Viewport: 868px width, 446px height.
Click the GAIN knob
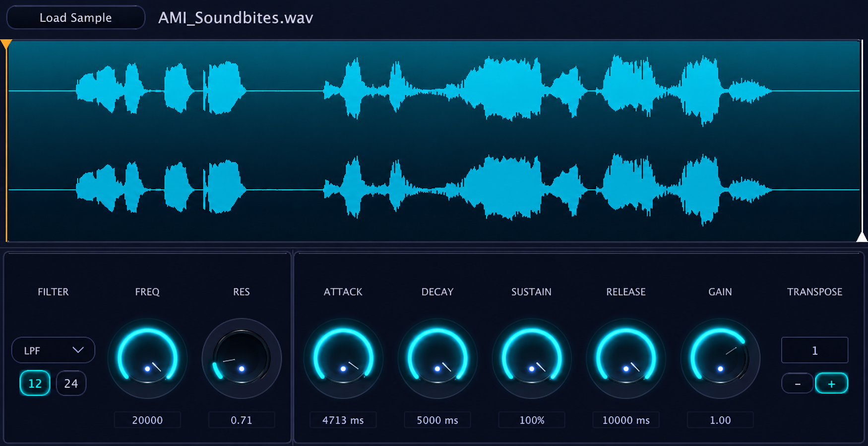coord(720,358)
